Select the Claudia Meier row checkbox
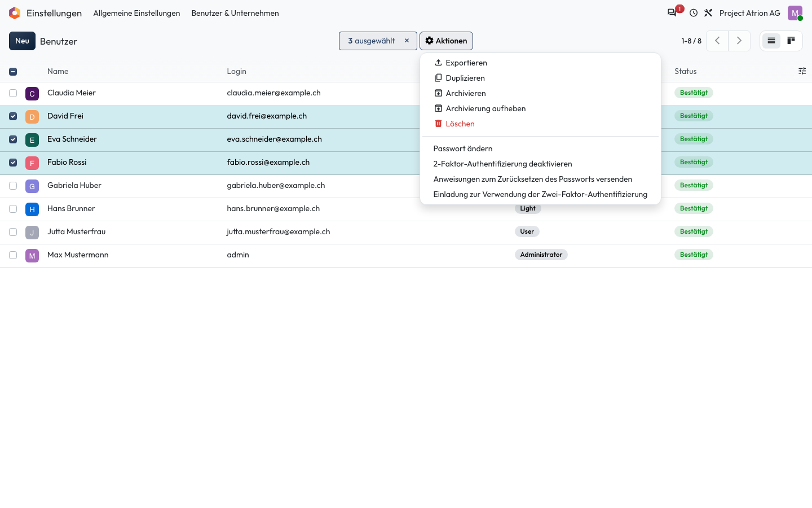 tap(13, 93)
